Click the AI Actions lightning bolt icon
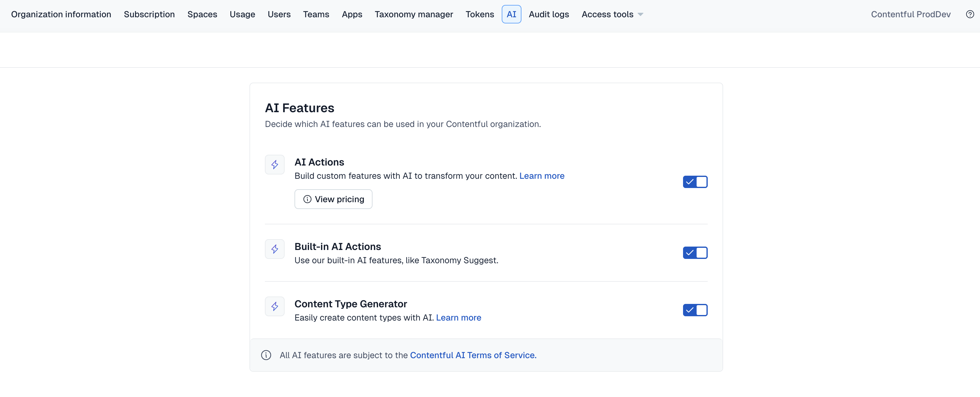Image resolution: width=980 pixels, height=397 pixels. (x=275, y=165)
